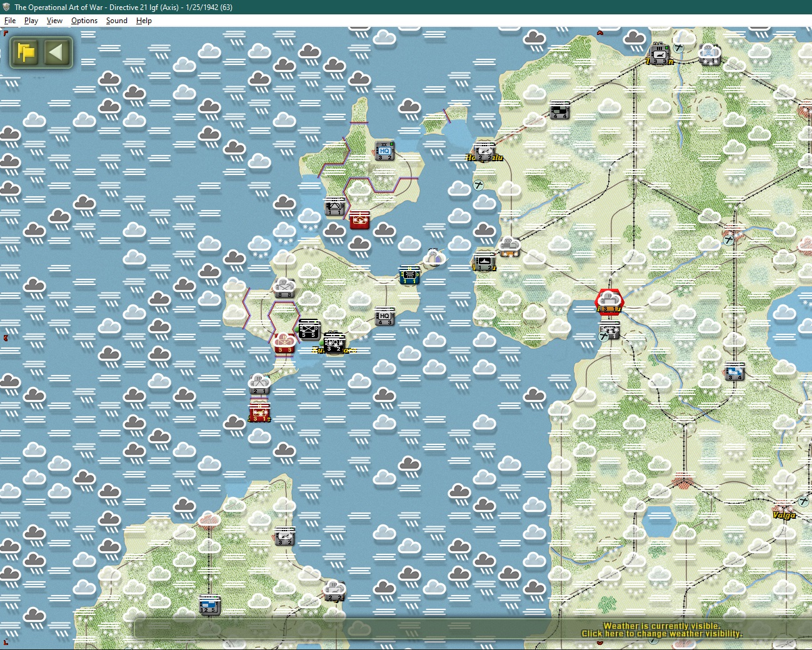Select the blue-symbol unit rated 3-4
Viewport: 812px width, 650px height.
coord(734,371)
